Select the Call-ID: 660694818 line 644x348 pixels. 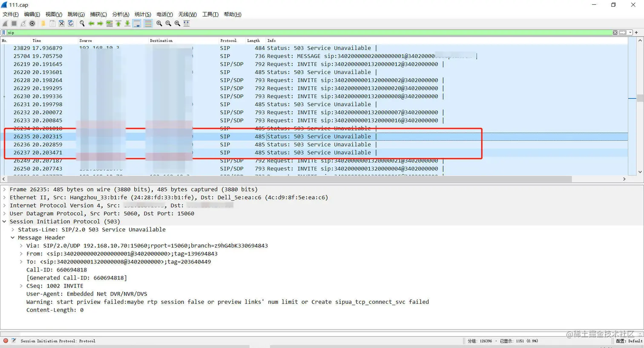57,270
